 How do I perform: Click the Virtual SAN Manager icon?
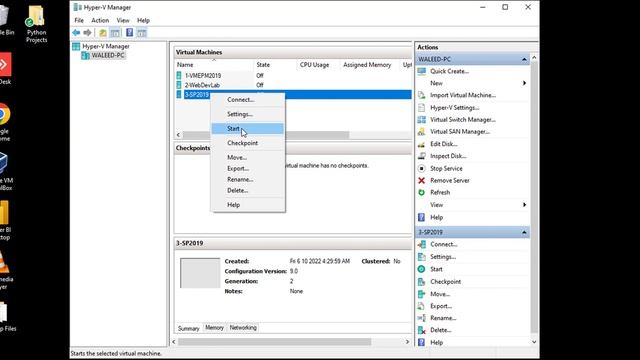click(x=422, y=131)
